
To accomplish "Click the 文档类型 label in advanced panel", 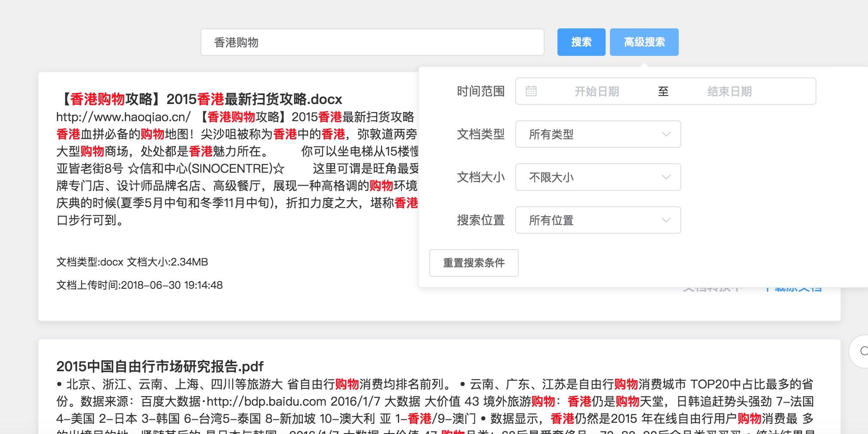I will tap(480, 134).
